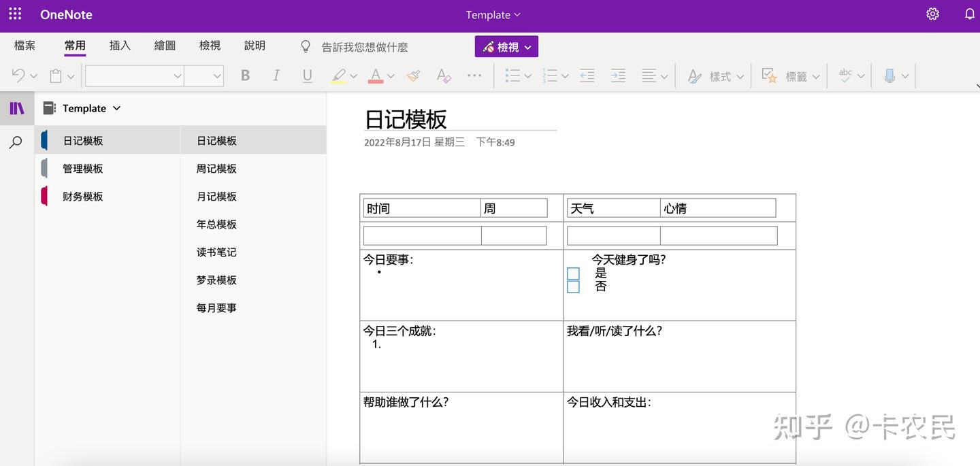Screen dimensions: 980x466
Task: Open the paste options dropdown arrow
Action: [x=71, y=77]
